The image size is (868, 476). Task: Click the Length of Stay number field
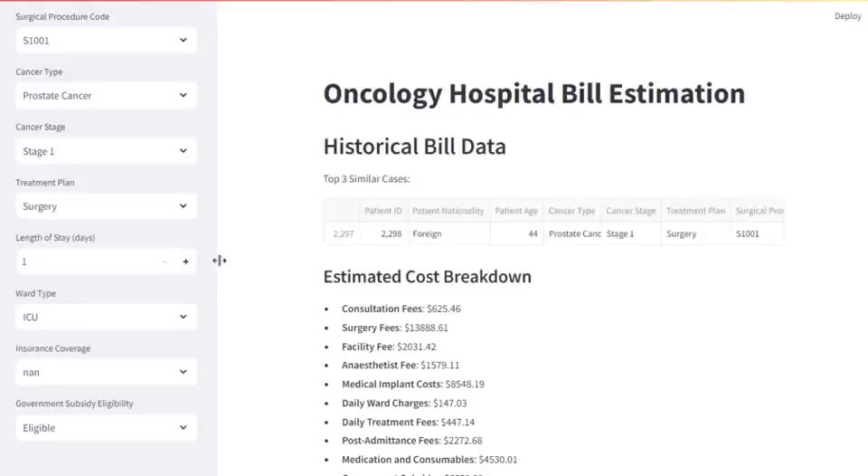click(x=85, y=262)
